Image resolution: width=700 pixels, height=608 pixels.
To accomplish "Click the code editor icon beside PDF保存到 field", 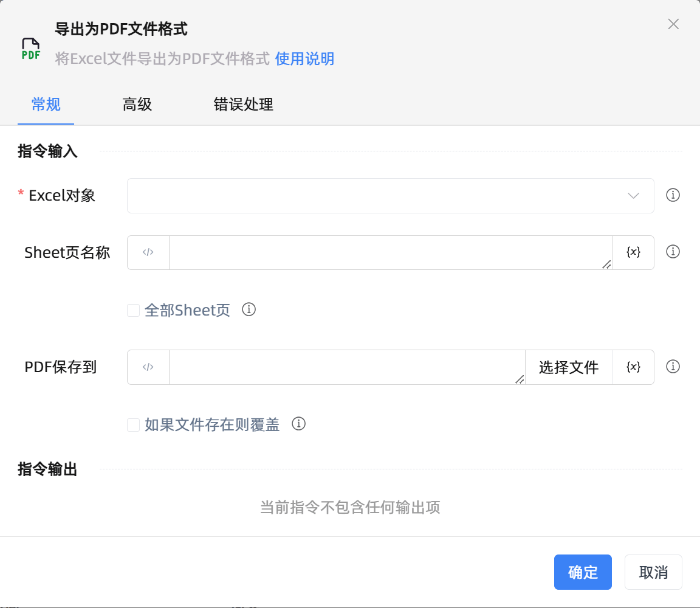I will pos(148,367).
